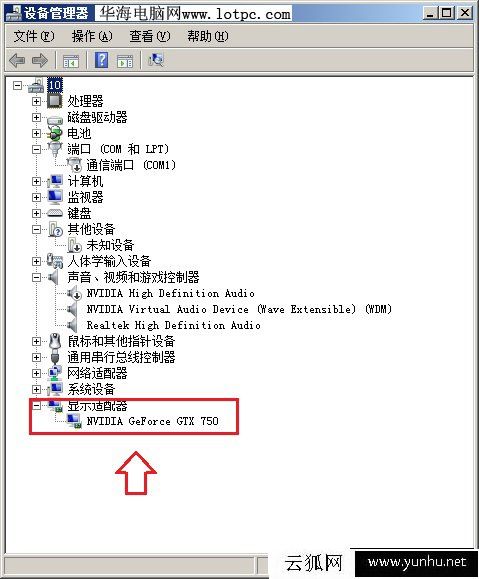Open the 帮助(H) menu
The height and width of the screenshot is (579, 479).
[208, 36]
